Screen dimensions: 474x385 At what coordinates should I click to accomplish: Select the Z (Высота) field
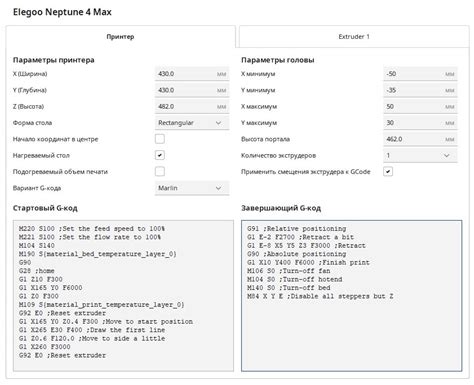192,106
